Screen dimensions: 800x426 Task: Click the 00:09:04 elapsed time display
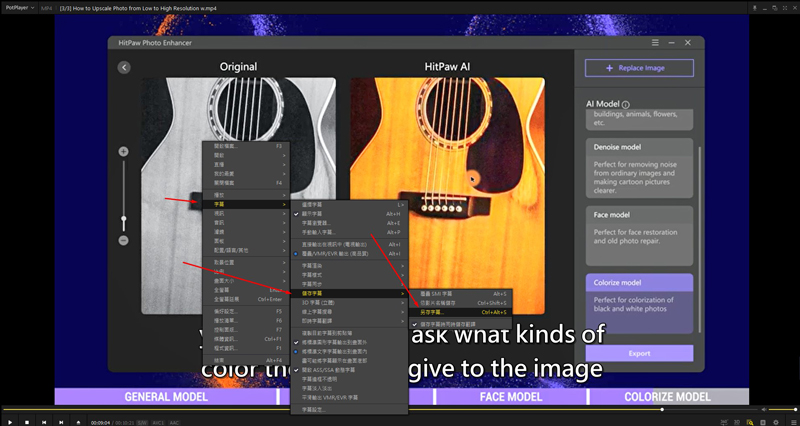coord(101,422)
